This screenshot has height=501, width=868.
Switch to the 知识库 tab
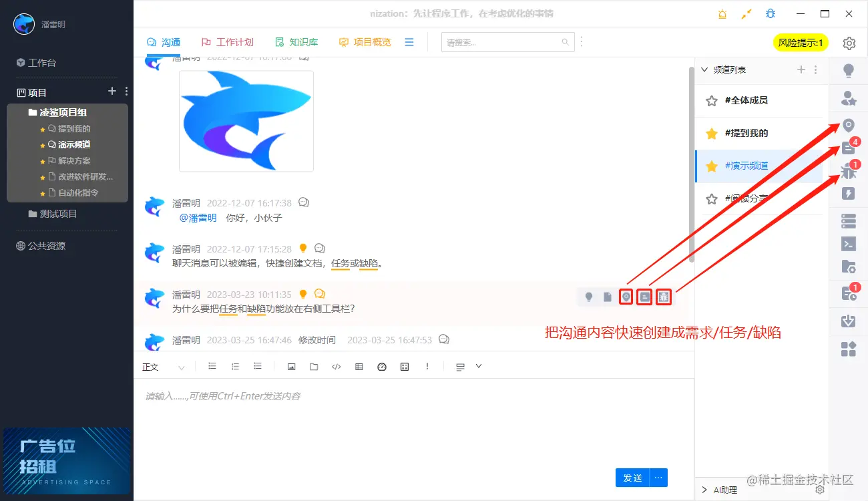coord(296,42)
